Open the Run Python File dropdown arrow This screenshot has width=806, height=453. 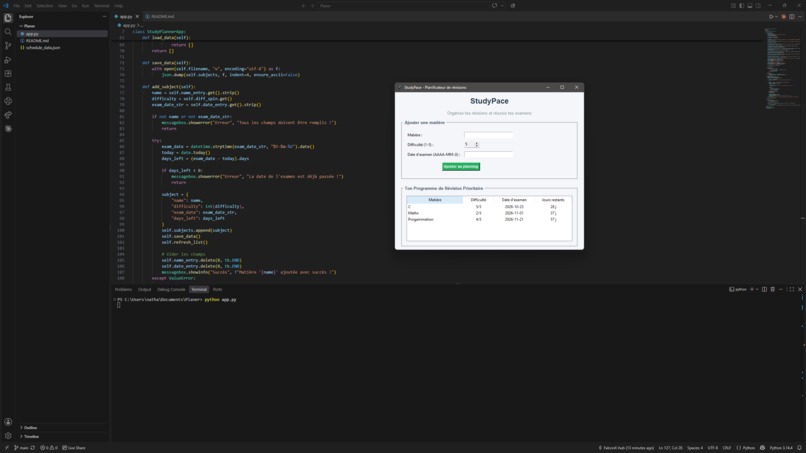pos(776,16)
